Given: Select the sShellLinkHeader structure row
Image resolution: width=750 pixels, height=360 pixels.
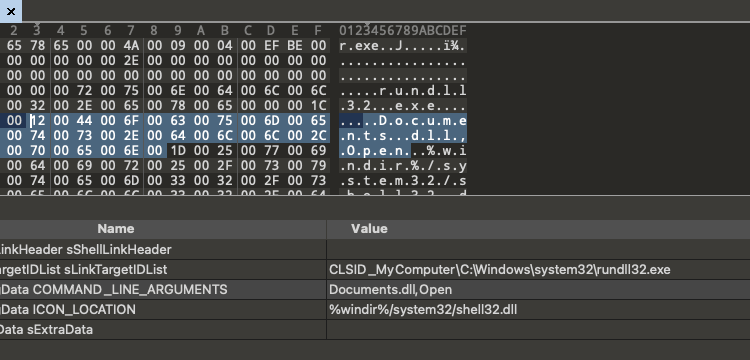Looking at the screenshot, I should 375,250.
